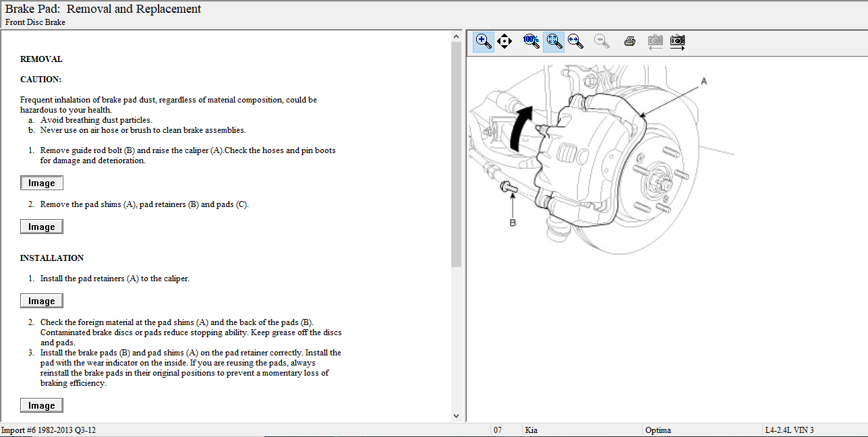Viewport: 868px width, 437px height.
Task: Click Optima model in status bar
Action: [658, 430]
